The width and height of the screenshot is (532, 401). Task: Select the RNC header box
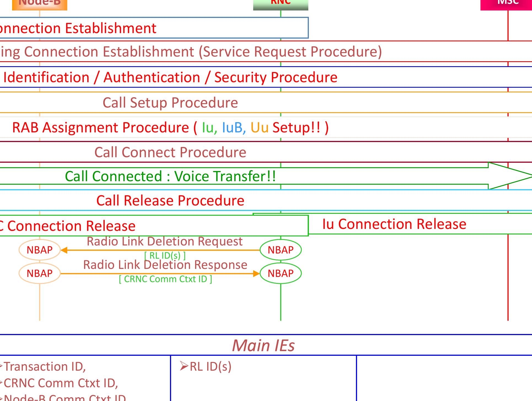280,4
